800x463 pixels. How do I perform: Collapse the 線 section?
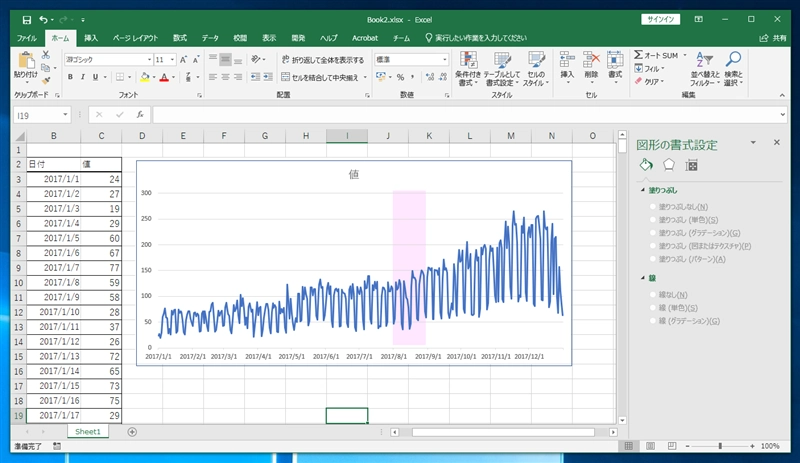click(643, 278)
